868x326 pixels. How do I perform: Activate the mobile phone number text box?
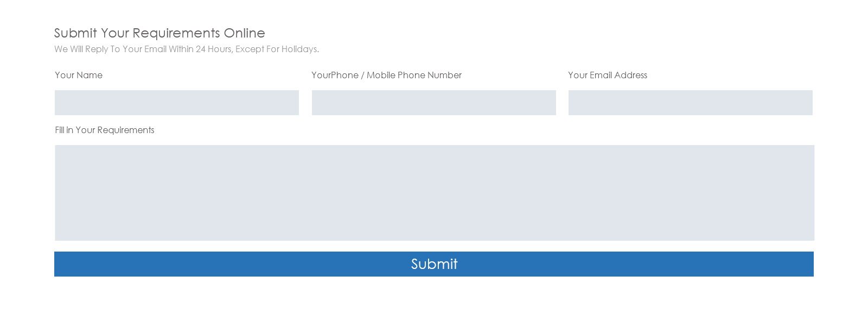[x=433, y=103]
